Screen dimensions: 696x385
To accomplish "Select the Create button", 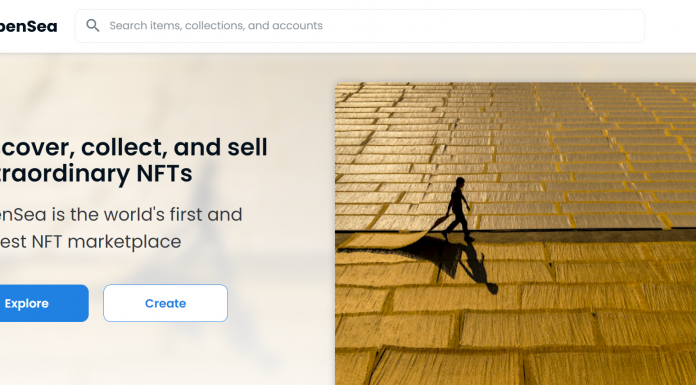I will pos(166,303).
